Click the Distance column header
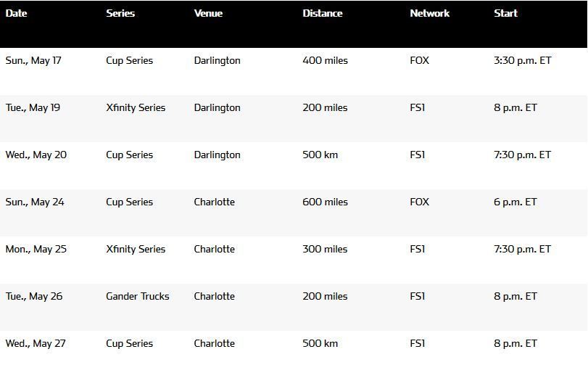Screen dimensions: 588x386 coord(322,13)
